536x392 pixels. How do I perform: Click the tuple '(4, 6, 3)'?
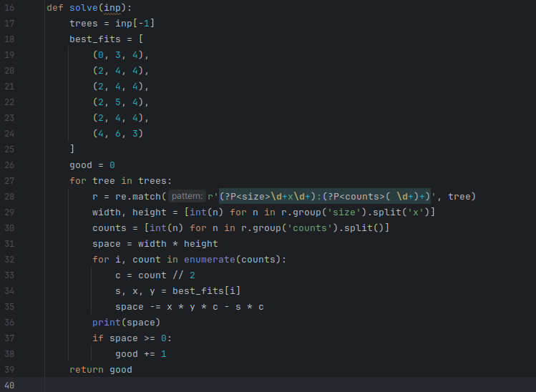(118, 133)
